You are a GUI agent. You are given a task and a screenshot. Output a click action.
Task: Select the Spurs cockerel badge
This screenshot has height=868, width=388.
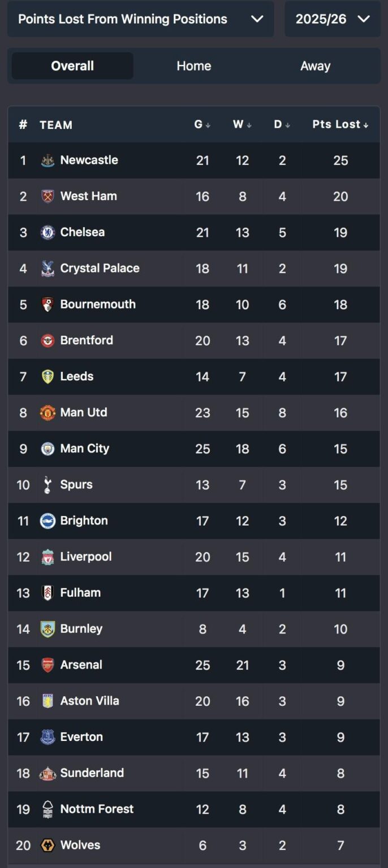(49, 485)
